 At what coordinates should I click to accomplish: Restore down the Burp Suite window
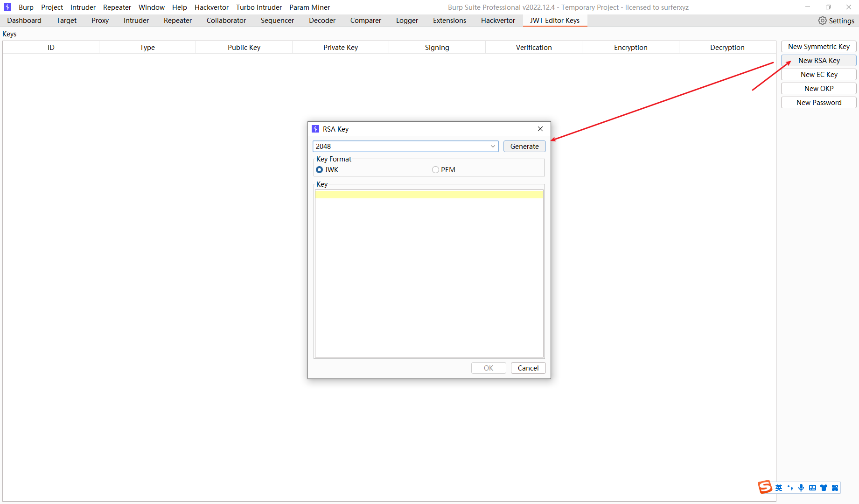point(828,7)
